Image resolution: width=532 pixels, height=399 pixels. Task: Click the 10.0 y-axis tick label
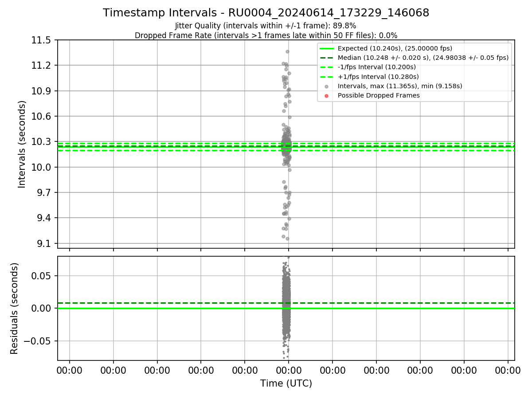coord(42,167)
